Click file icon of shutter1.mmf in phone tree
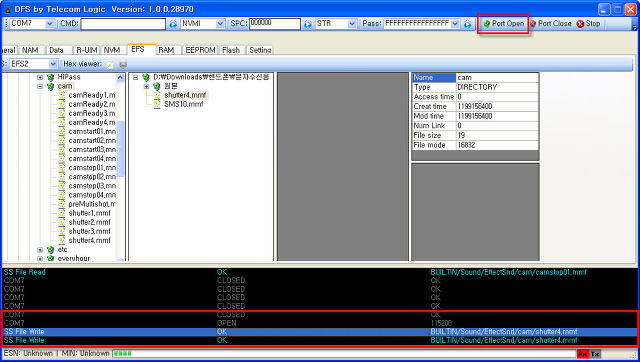 (x=62, y=213)
